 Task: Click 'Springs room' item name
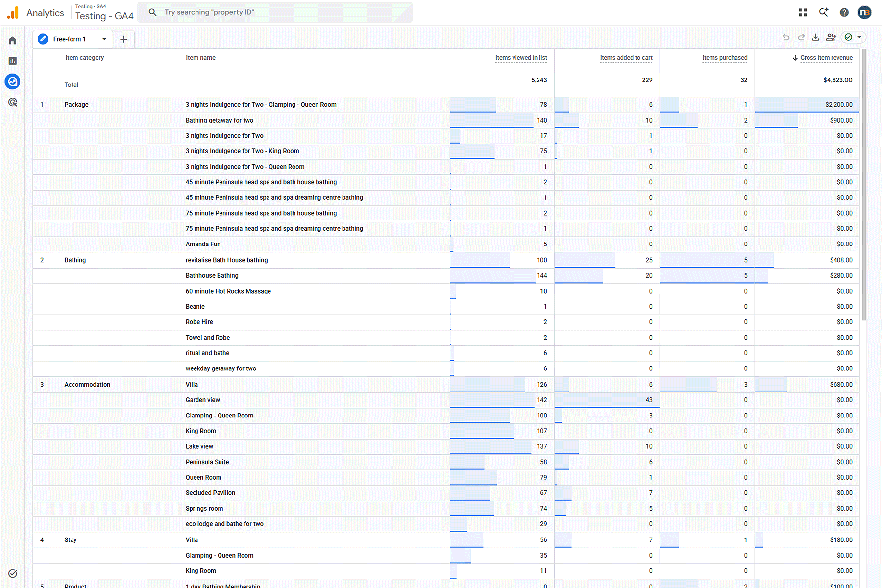(204, 509)
